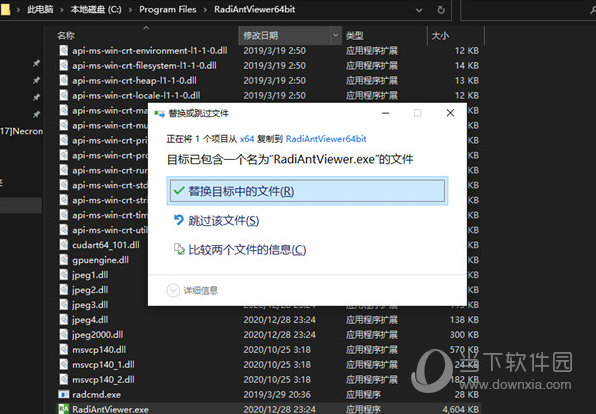This screenshot has width=596, height=414.
Task: Click the 本地磁盘 (C:) breadcrumb
Action: (96, 10)
